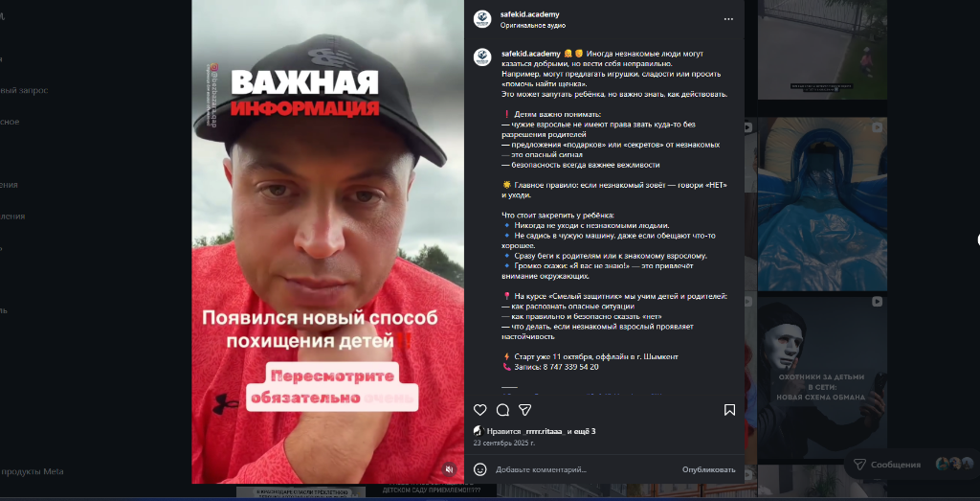Viewport: 980px width, 501px height.
Task: Open the blue inflatable slide thumbnail
Action: pyautogui.click(x=822, y=205)
